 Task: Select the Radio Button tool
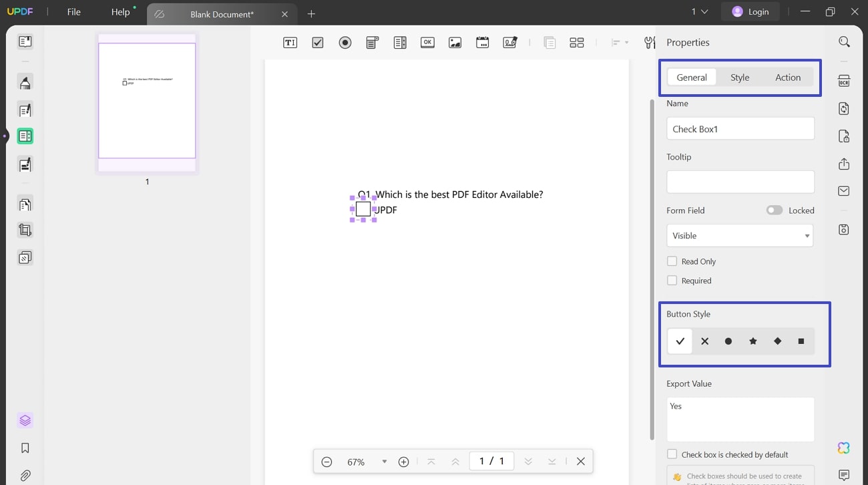click(345, 42)
